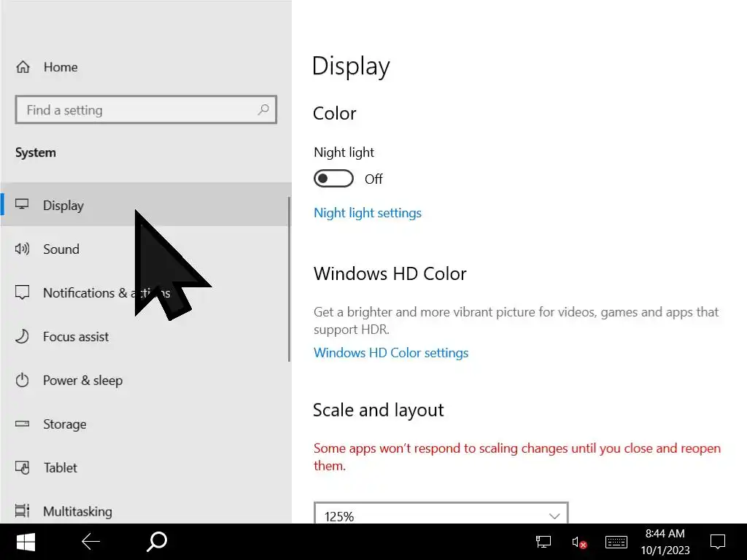
Task: Click the red scaling changes warning text
Action: (x=517, y=456)
